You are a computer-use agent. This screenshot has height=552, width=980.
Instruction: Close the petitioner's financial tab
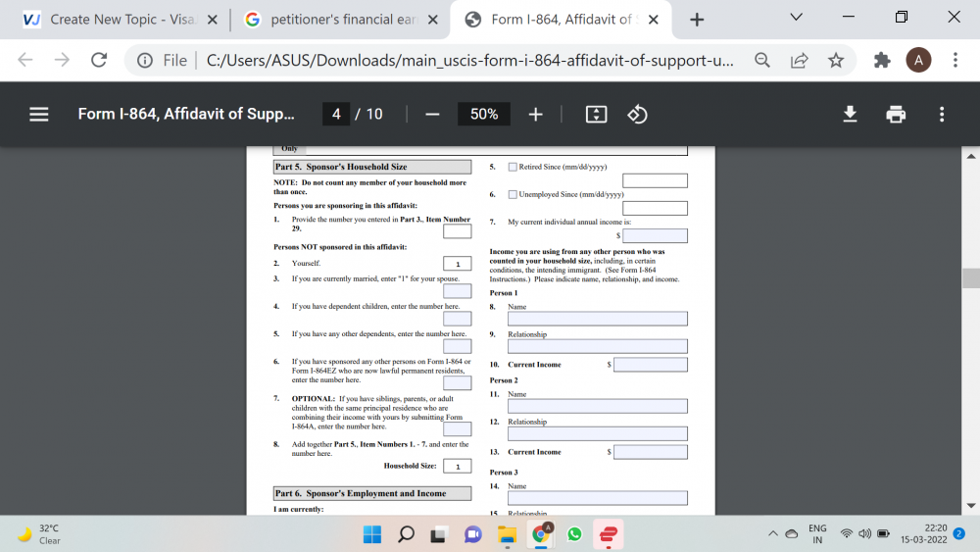click(432, 20)
